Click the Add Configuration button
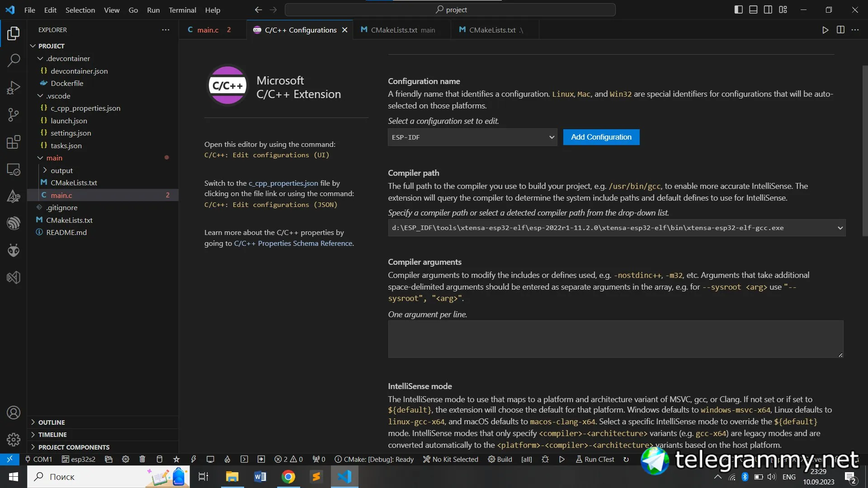The height and width of the screenshot is (488, 868). pyautogui.click(x=601, y=137)
